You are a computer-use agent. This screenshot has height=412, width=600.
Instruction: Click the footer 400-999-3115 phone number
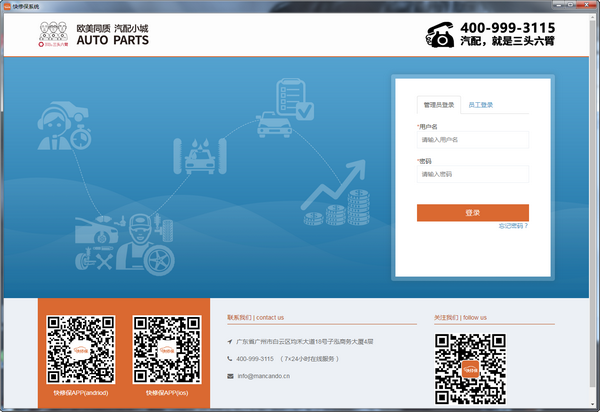[255, 359]
